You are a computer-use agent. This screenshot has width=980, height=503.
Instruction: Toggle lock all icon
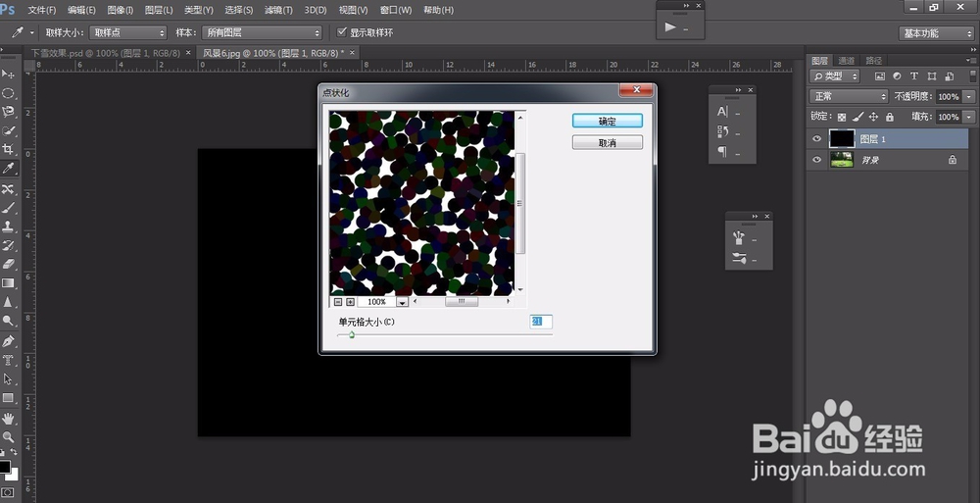(890, 117)
